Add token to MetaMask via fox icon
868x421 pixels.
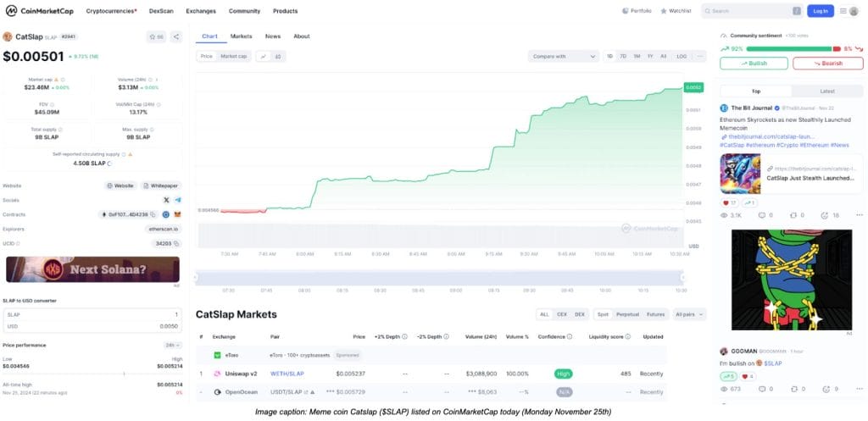click(178, 214)
